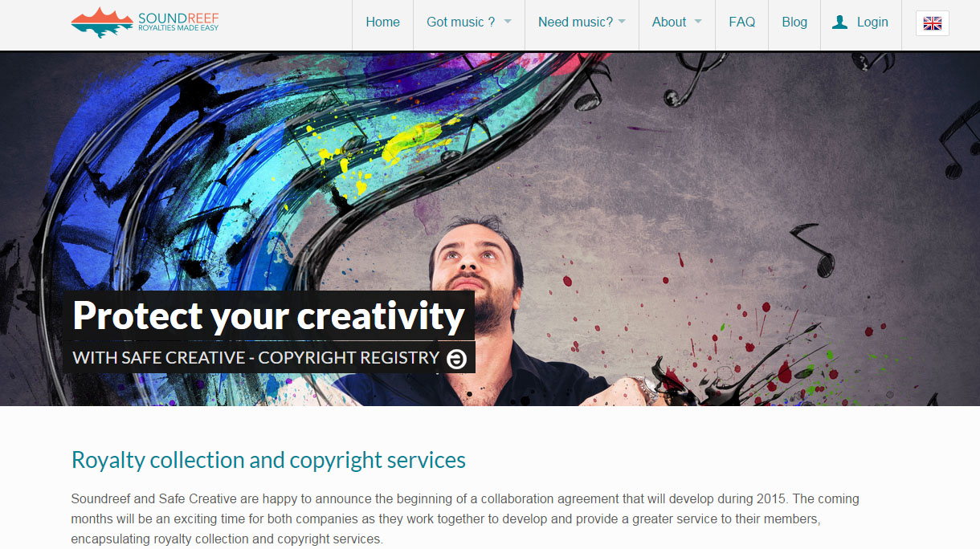This screenshot has height=549, width=980.
Task: Click the user profile icon beside Login
Action: tap(840, 22)
